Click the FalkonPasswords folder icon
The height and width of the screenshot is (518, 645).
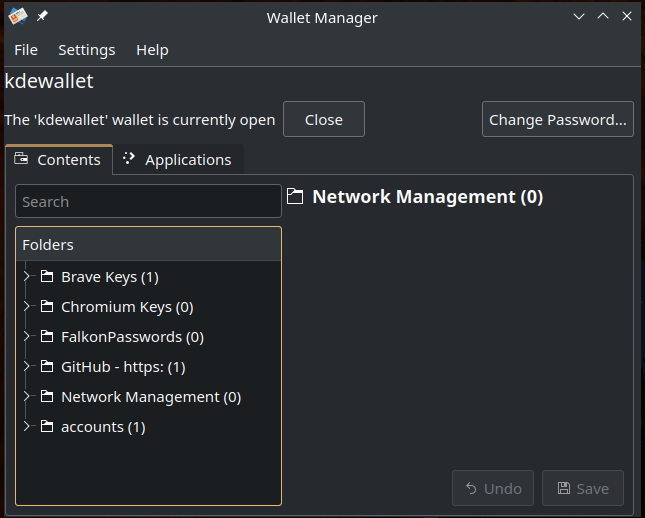[47, 337]
